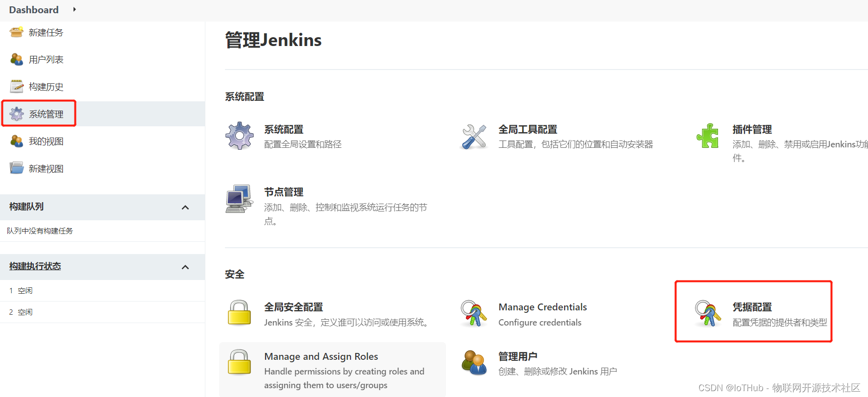Click the Manage Credentials keys icon

(473, 313)
